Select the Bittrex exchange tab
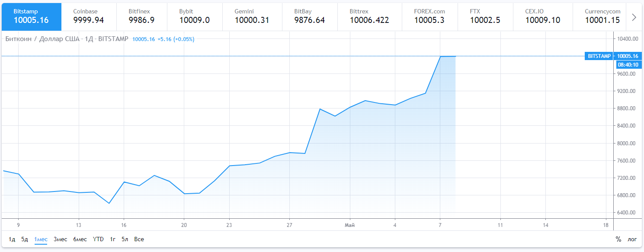The height and width of the screenshot is (252, 644). point(369,16)
